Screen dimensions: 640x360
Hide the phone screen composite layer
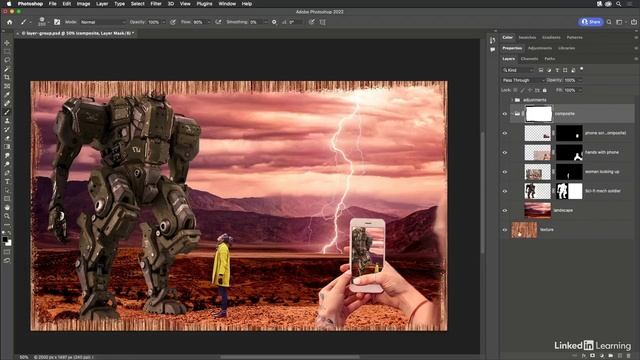point(505,133)
